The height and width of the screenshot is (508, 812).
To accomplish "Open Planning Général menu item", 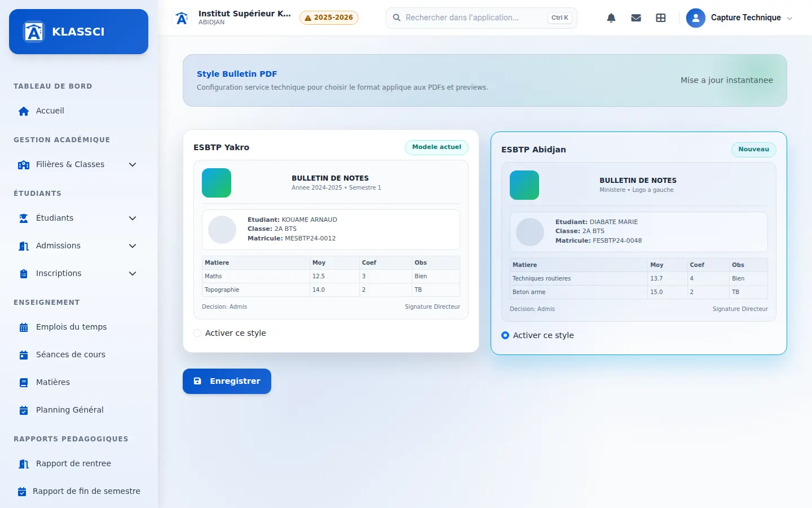I will coord(78,410).
